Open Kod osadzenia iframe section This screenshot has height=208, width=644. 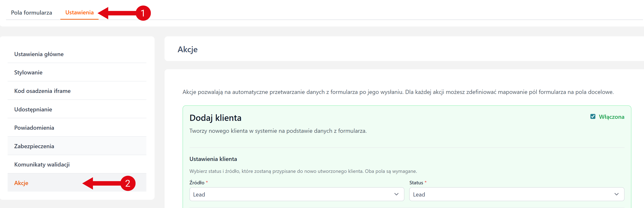tap(42, 91)
